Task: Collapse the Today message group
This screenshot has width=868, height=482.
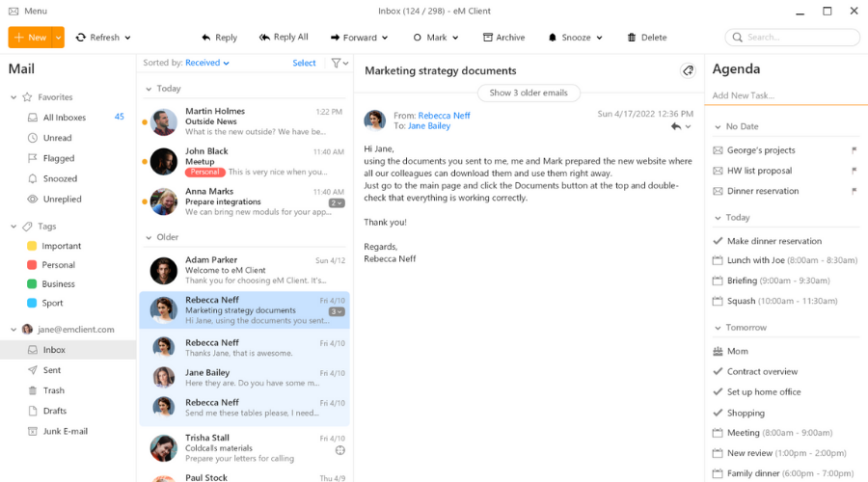Action: pyautogui.click(x=149, y=89)
